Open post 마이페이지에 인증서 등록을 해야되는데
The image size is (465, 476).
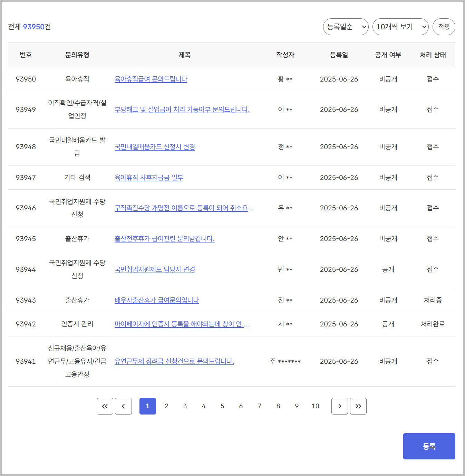pyautogui.click(x=182, y=324)
